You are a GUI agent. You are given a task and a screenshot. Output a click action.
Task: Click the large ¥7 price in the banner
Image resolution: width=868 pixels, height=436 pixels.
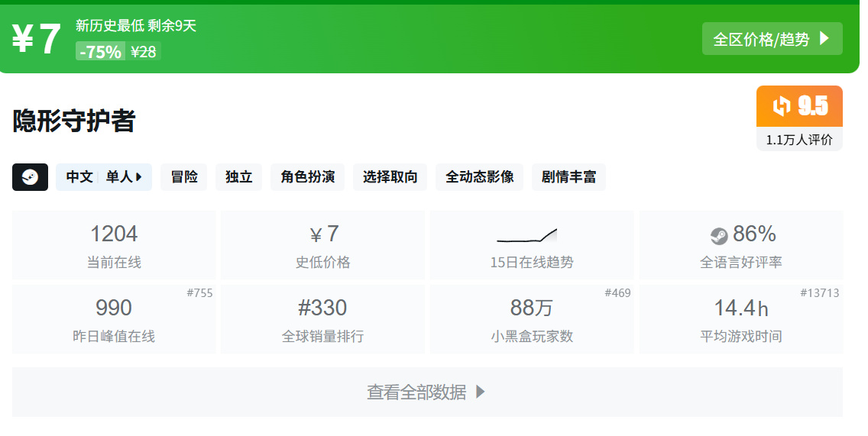click(37, 39)
